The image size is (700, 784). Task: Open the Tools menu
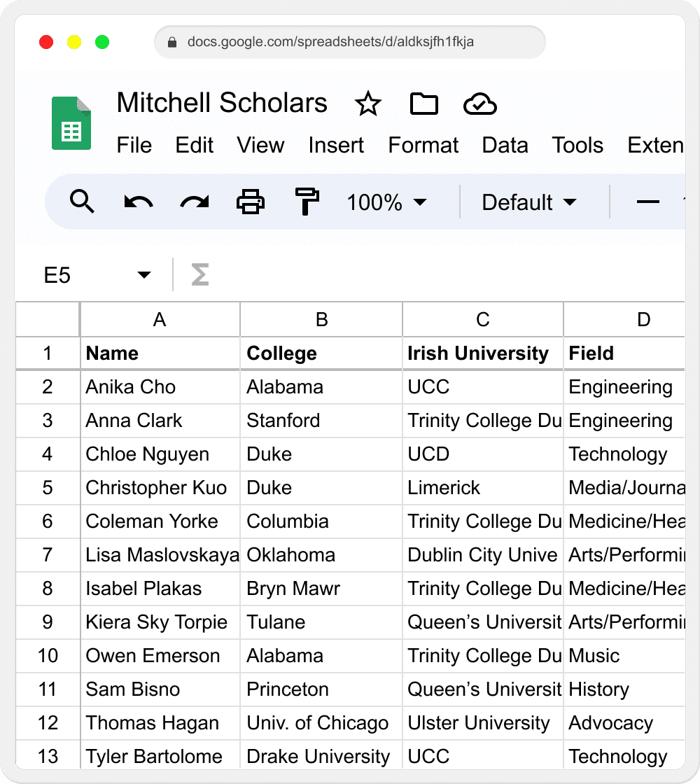point(577,146)
